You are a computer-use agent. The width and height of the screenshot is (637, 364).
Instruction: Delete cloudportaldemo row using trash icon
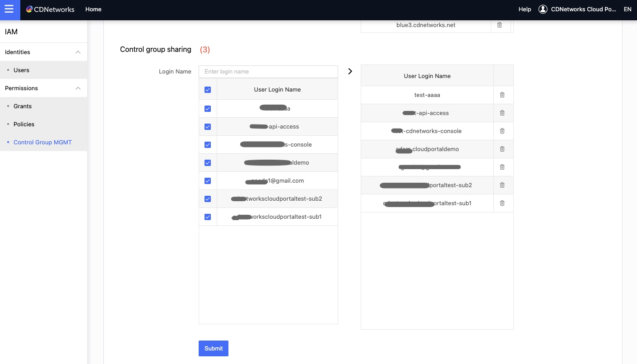pyautogui.click(x=502, y=149)
